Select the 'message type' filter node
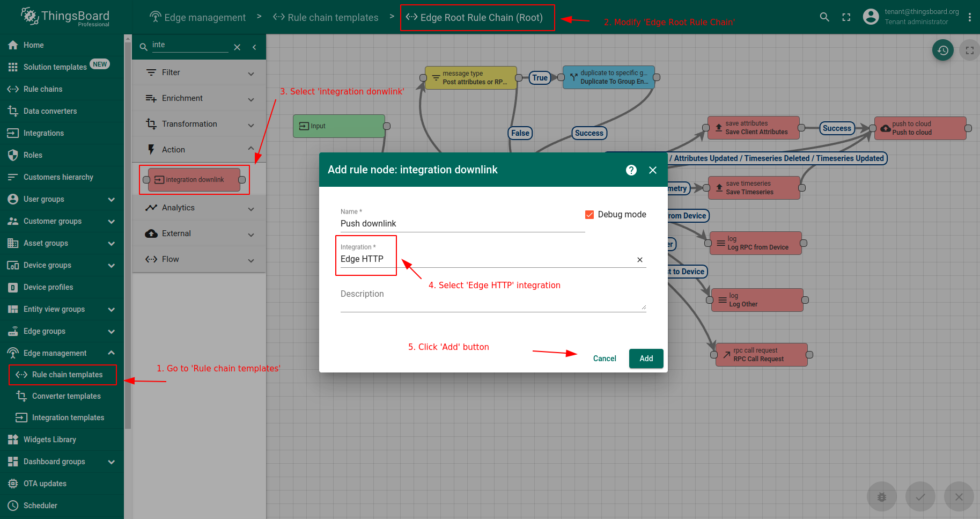980x519 pixels. (471, 78)
